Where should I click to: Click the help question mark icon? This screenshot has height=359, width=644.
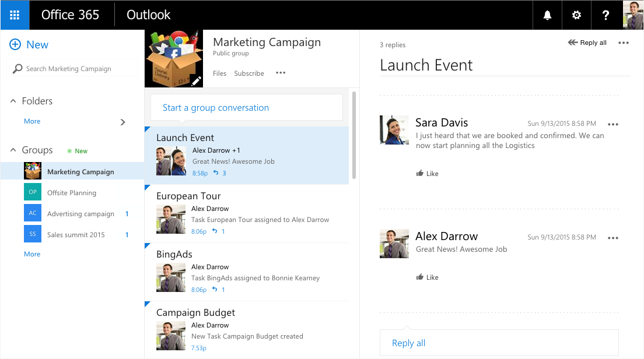coord(606,15)
